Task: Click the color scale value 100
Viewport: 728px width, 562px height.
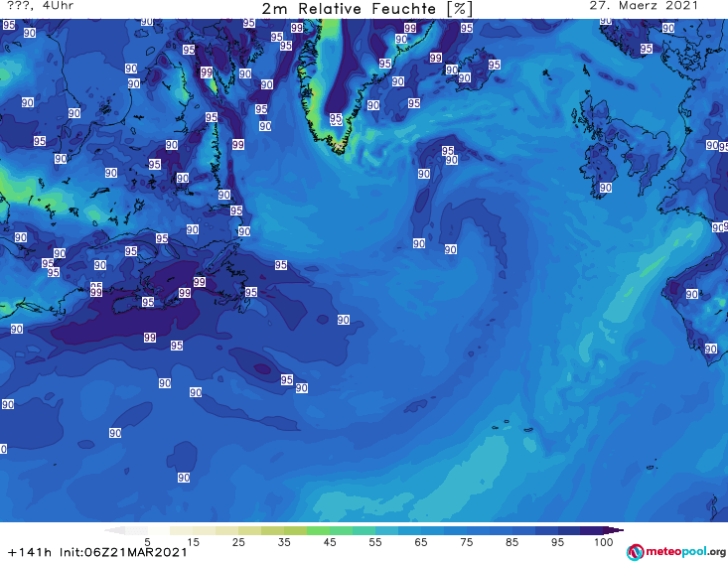Action: point(604,542)
